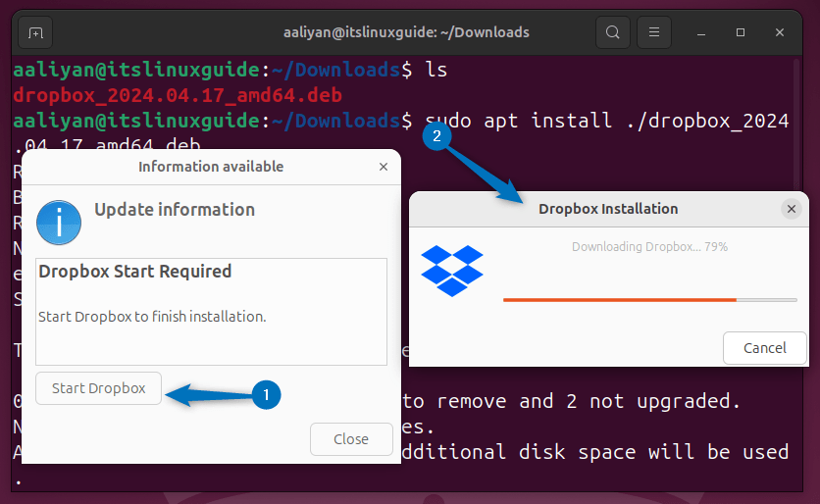
Task: Click the Dropbox download progress bar
Action: point(648,299)
